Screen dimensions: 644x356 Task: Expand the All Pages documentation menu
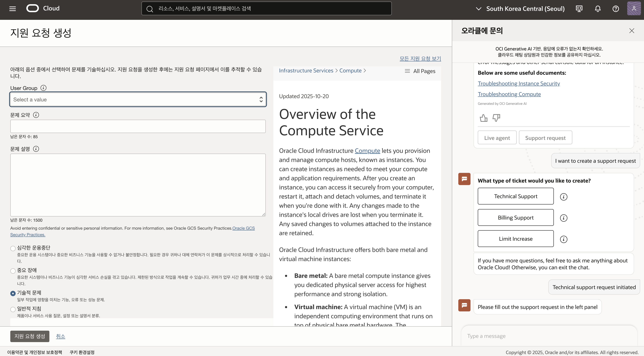420,71
